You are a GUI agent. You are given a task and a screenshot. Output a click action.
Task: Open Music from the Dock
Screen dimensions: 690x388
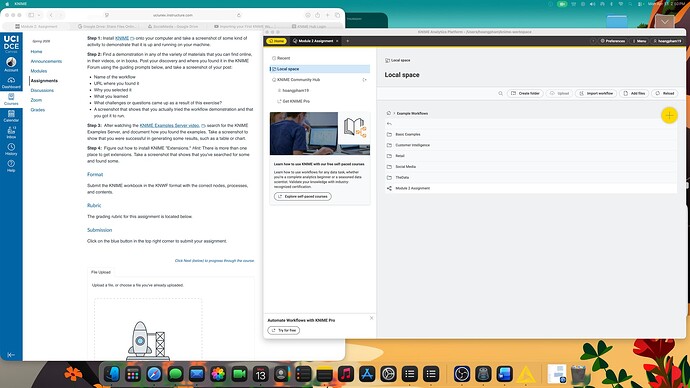coord(346,374)
